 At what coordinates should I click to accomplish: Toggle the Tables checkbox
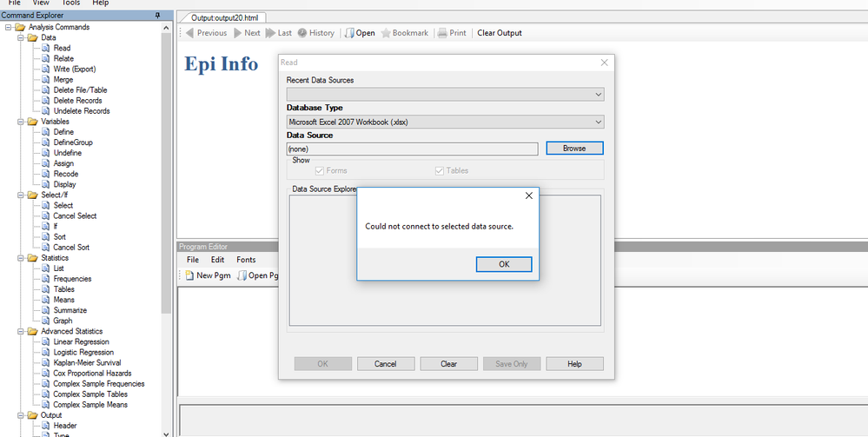pos(440,170)
